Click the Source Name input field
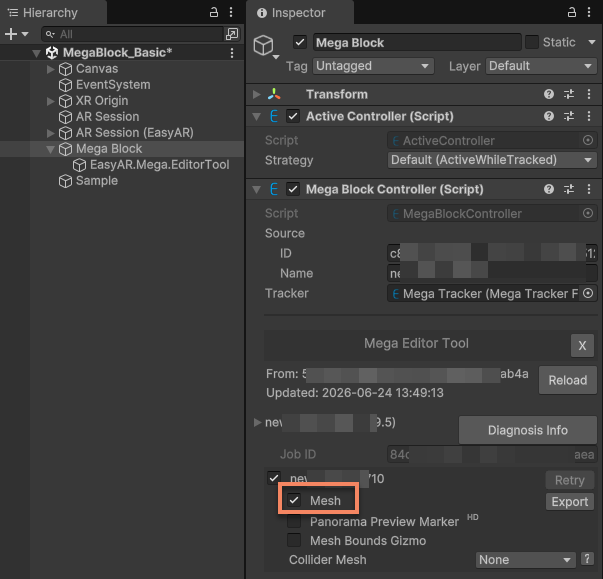This screenshot has width=603, height=579. [492, 273]
